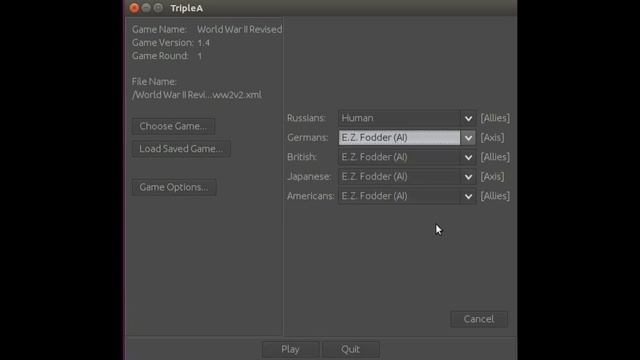Minimize the TripleA window
This screenshot has height=360, width=640.
click(146, 8)
